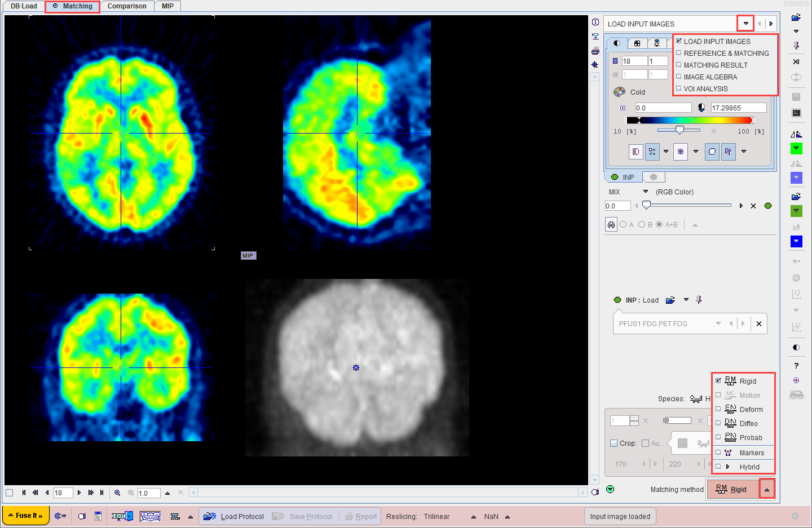Open the NaN value dropdown arrow
The width and height of the screenshot is (812, 528).
[507, 517]
